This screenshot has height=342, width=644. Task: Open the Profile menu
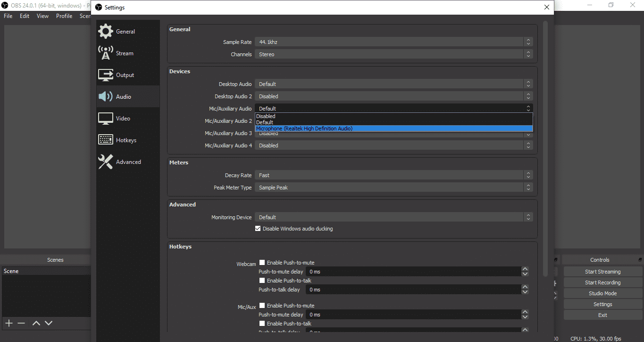64,16
